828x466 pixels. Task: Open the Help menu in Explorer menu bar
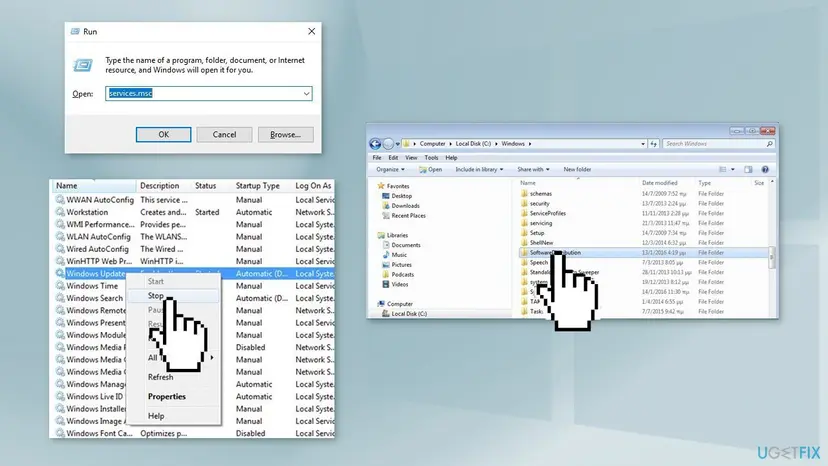coord(451,157)
